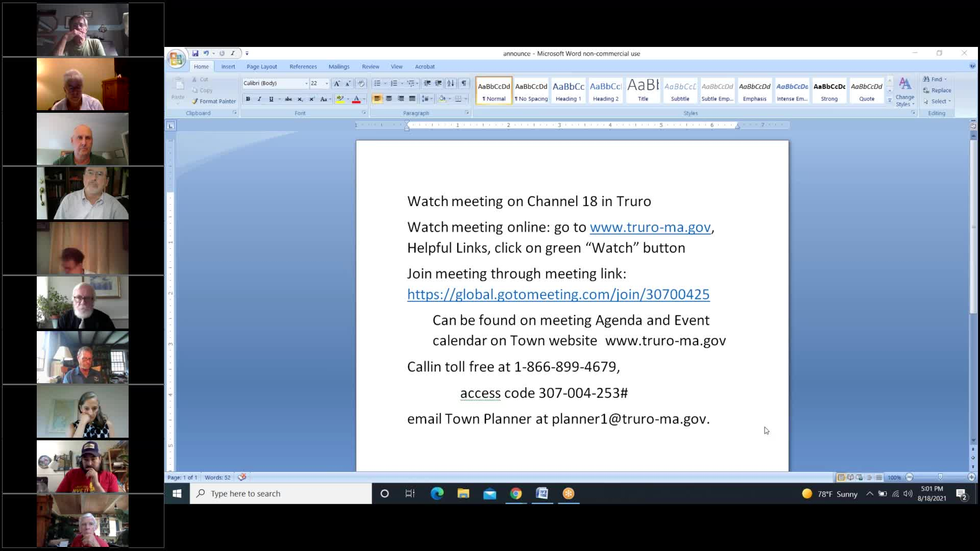Select the Center alignment icon
The width and height of the screenshot is (980, 551).
point(389,99)
